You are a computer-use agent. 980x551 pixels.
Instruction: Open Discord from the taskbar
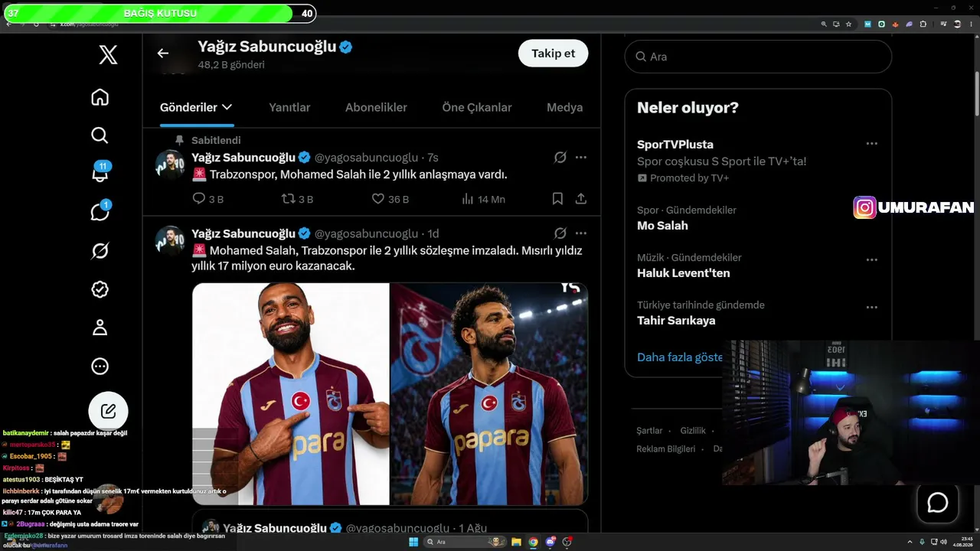550,542
